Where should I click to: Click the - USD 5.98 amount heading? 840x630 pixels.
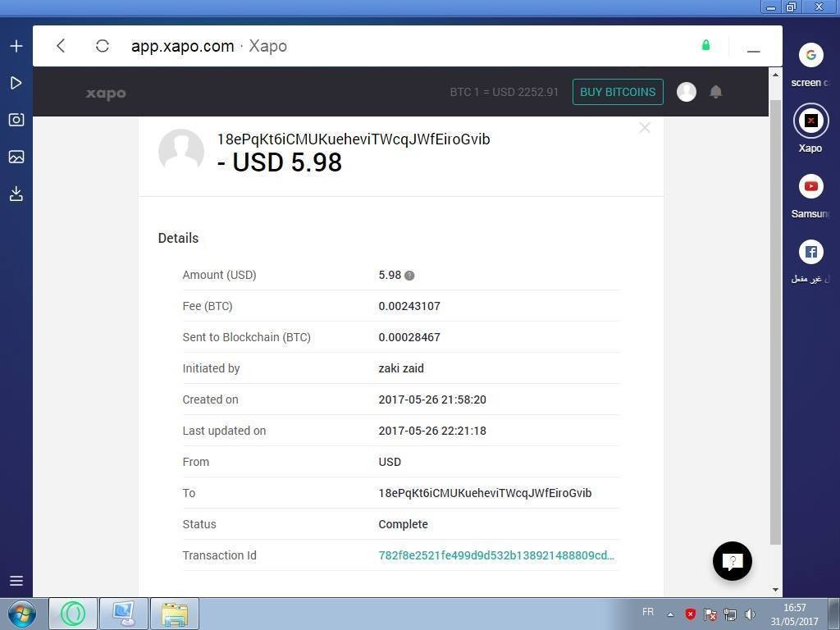point(279,162)
